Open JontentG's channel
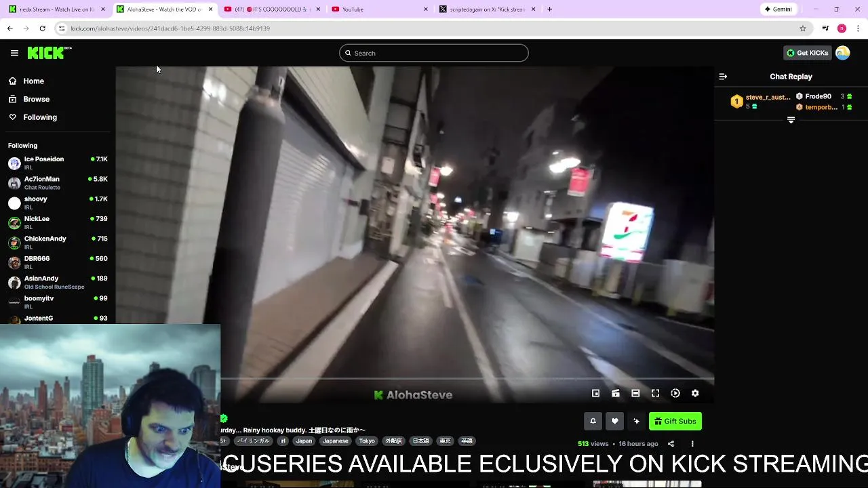This screenshot has width=868, height=488. 58,318
